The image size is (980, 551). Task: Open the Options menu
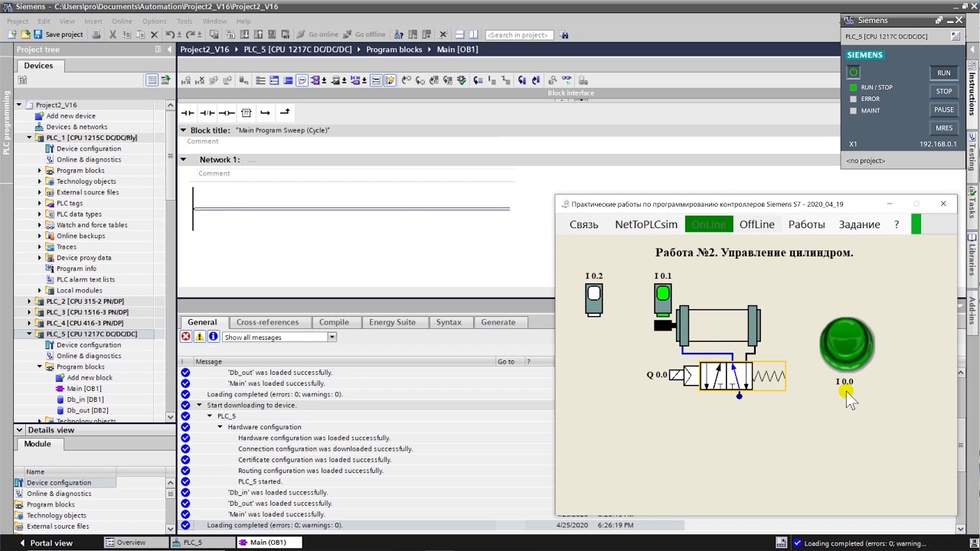[154, 21]
